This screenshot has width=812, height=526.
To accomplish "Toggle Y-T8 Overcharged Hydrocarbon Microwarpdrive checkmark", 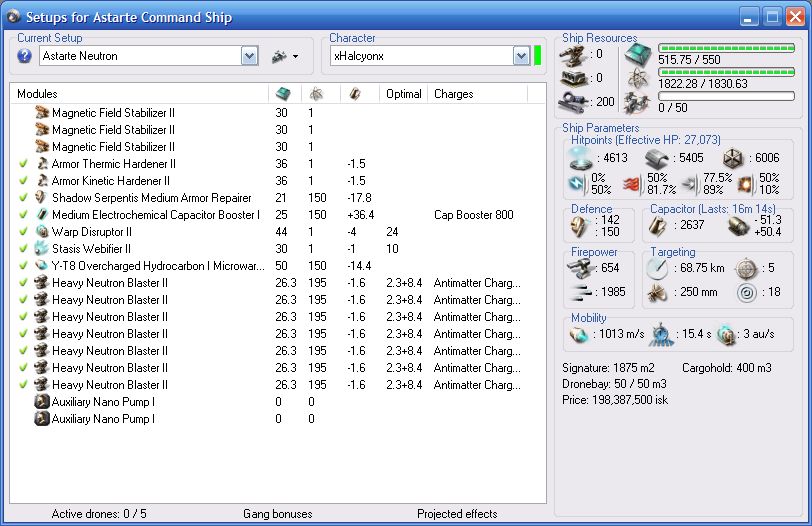I will tap(23, 266).
